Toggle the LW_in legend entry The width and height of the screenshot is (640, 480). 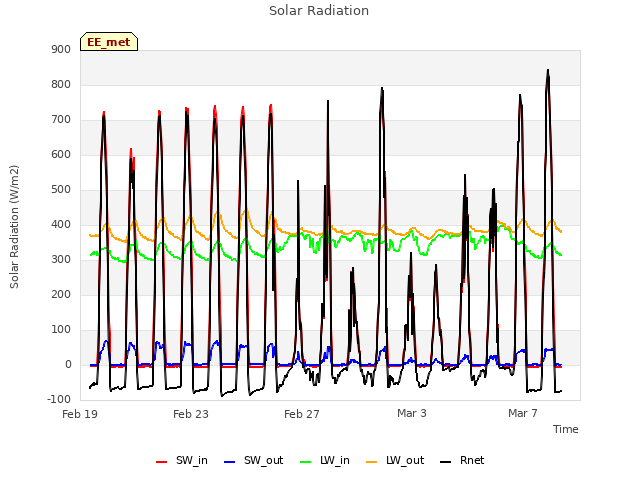325,460
